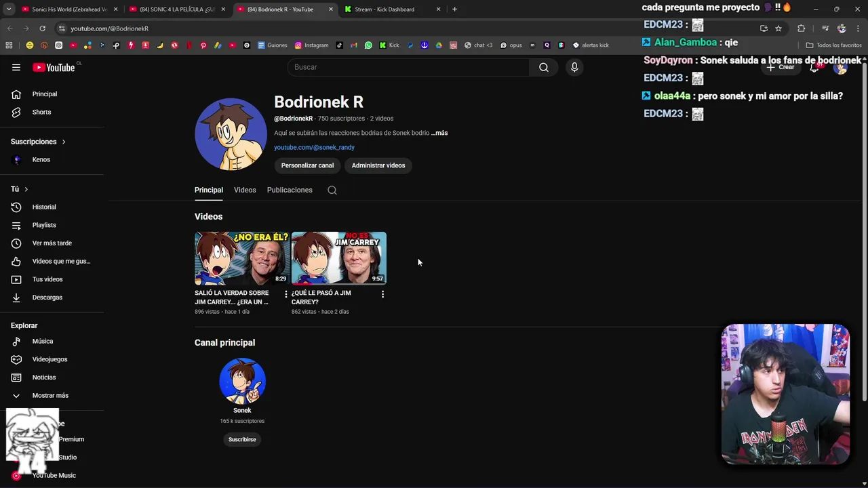Click Administrar videos button
The width and height of the screenshot is (868, 488).
[378, 165]
